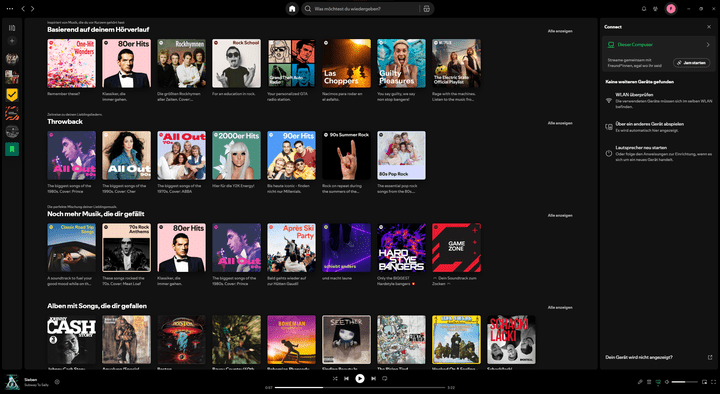Expand Your Library sidebar icon

(x=12, y=28)
